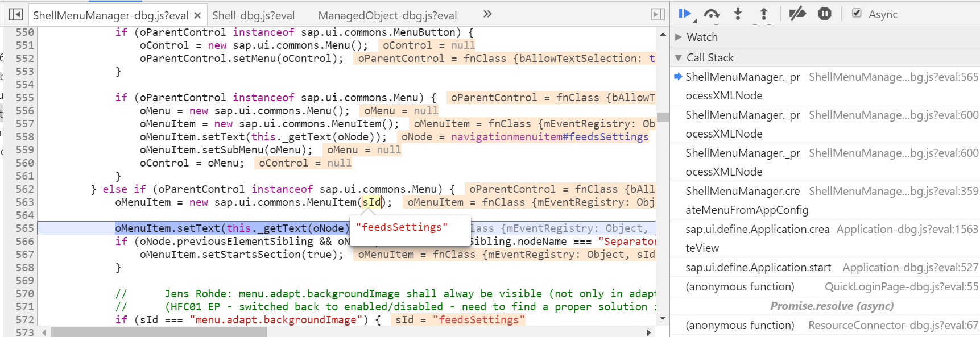This screenshot has width=980, height=337.
Task: Step over next function call
Action: tap(712, 14)
